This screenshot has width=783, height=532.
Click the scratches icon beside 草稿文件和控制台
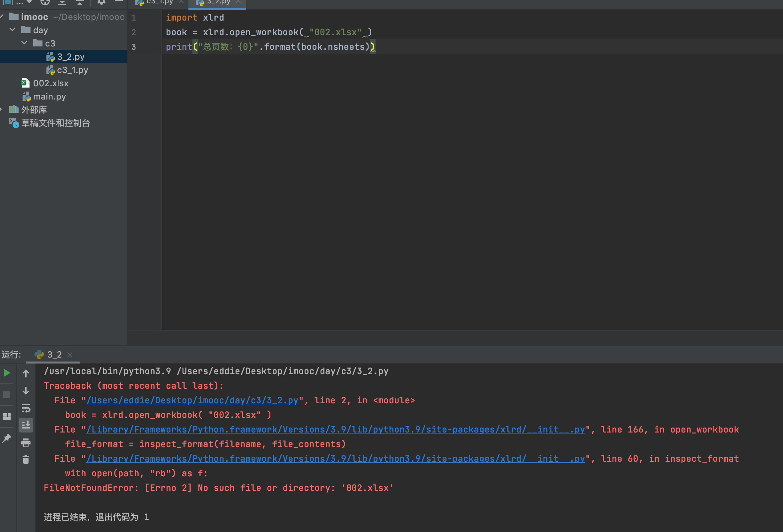pyautogui.click(x=14, y=123)
